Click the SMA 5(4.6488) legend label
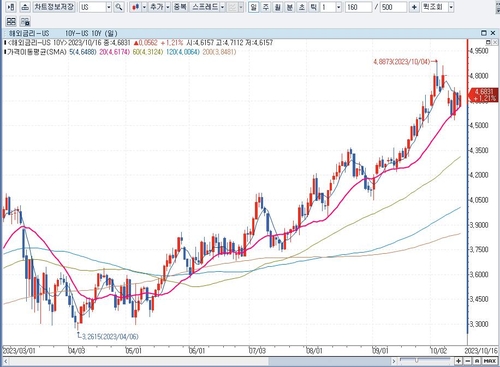 pyautogui.click(x=83, y=52)
